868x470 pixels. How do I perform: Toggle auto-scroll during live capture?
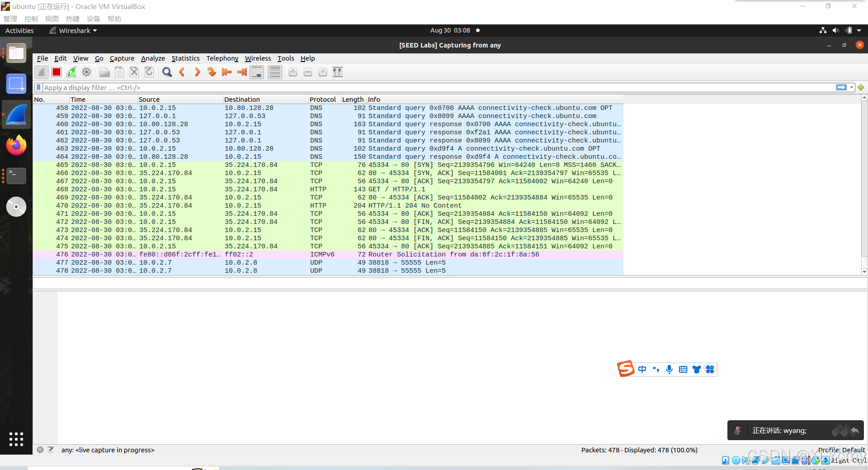(x=256, y=72)
